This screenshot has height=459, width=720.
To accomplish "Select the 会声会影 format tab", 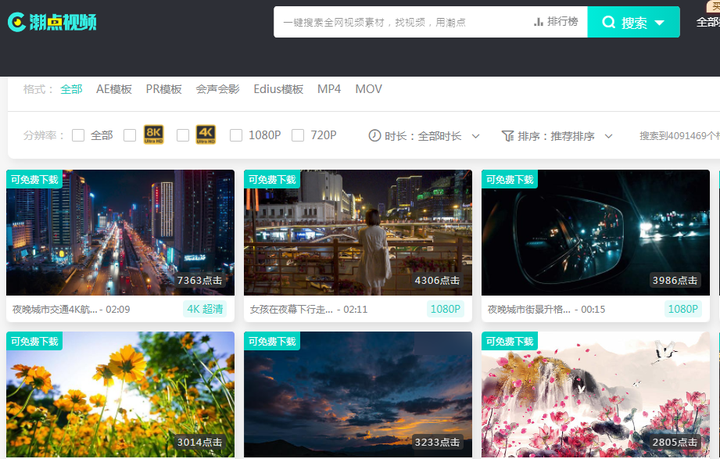I will [x=218, y=89].
